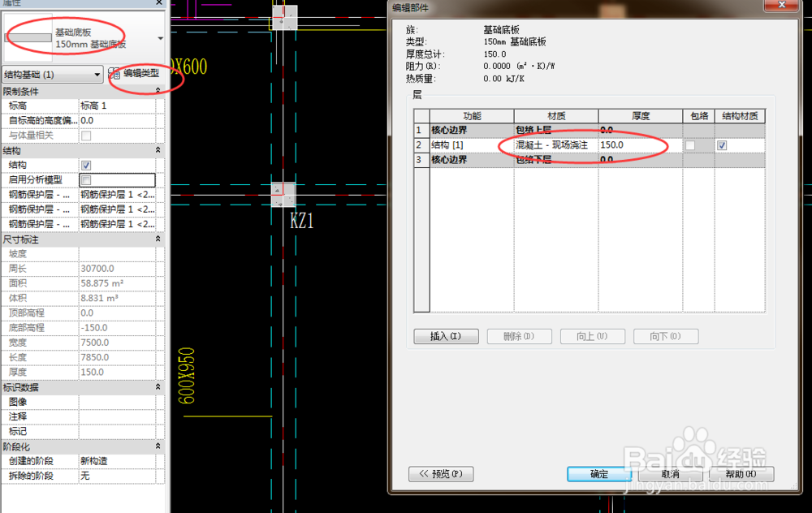Select the first 钢筋保护层 value cell
812x513 pixels.
tap(117, 195)
